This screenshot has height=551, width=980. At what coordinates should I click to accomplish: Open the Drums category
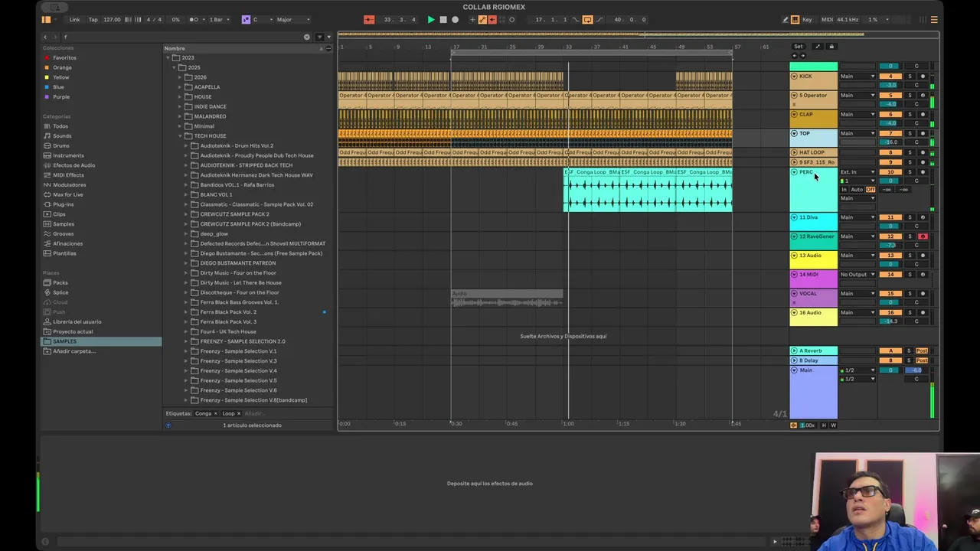coord(61,145)
